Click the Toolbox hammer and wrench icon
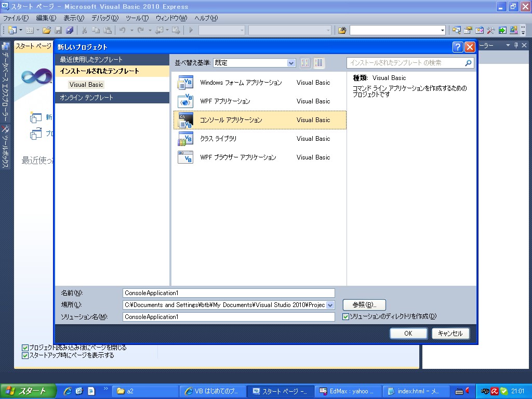 click(x=490, y=31)
